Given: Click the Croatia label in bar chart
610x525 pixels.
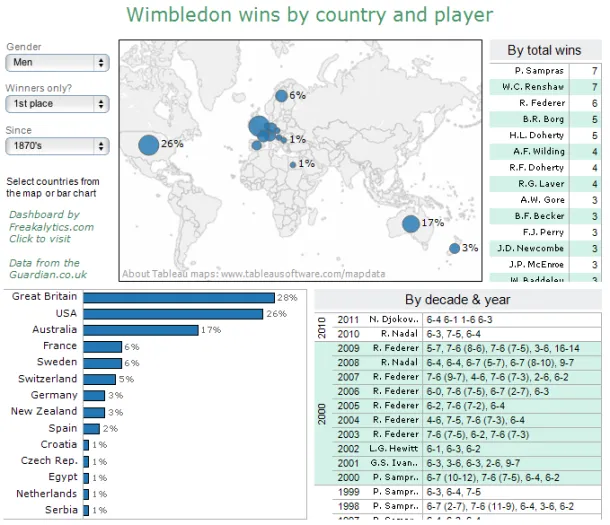Looking at the screenshot, I should tap(59, 444).
